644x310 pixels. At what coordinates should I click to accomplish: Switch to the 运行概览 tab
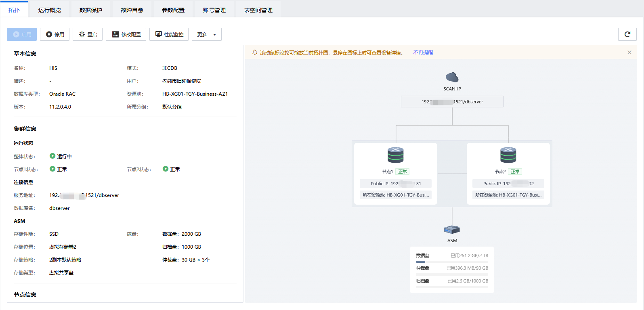(50, 10)
